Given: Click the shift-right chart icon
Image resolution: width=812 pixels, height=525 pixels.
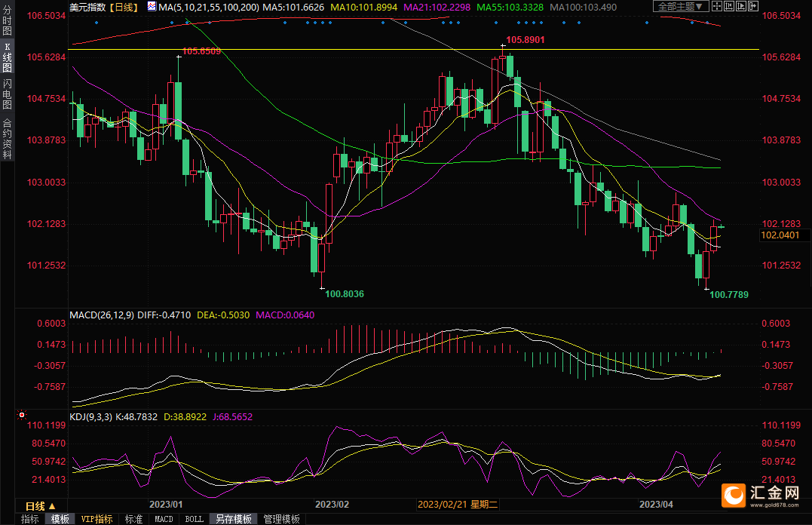Looking at the screenshot, I should tap(753, 6).
